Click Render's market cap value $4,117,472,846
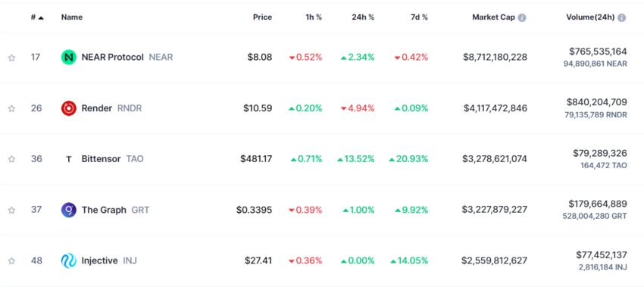Image resolution: width=644 pixels, height=287 pixels. click(496, 108)
